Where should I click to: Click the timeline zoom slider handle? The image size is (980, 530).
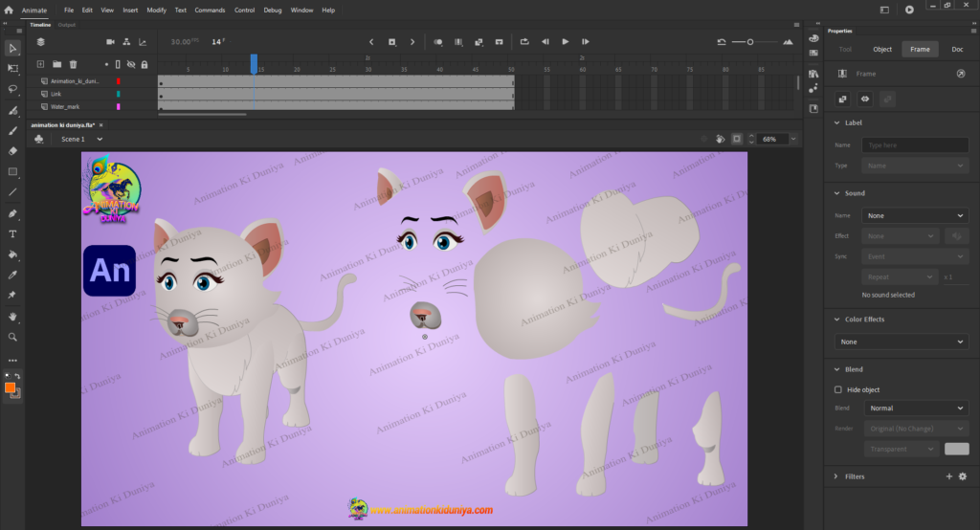(750, 42)
